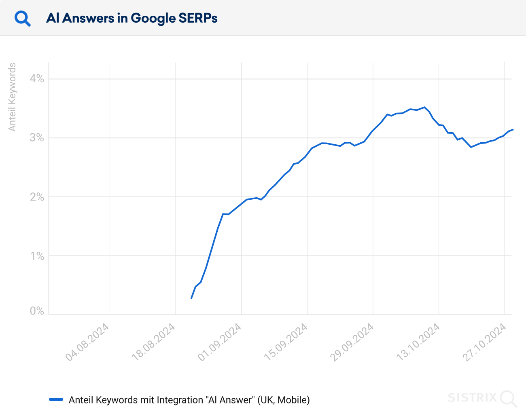The image size is (526, 420).
Task: Select the 18.08.2024 date label
Action: 154,342
